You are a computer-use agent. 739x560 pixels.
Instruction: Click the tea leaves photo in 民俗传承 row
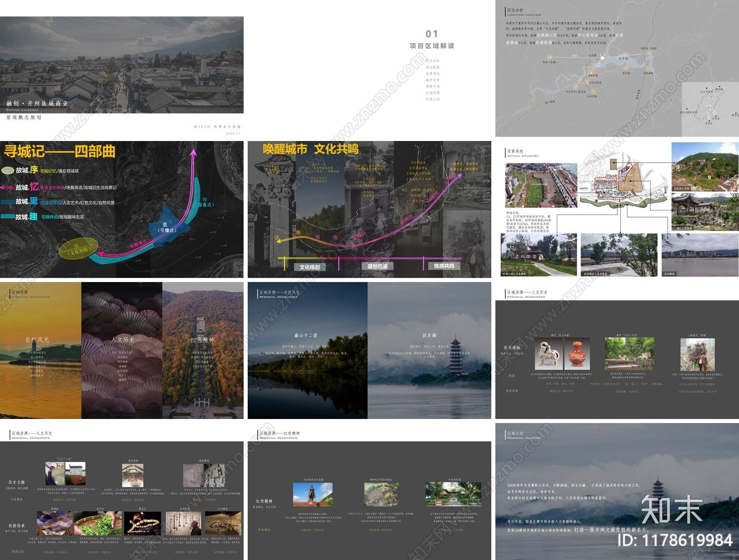click(x=97, y=523)
